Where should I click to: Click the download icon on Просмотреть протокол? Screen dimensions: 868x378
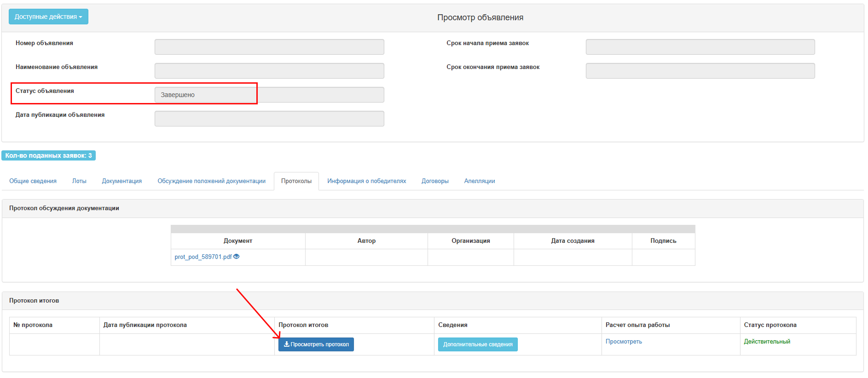(286, 344)
